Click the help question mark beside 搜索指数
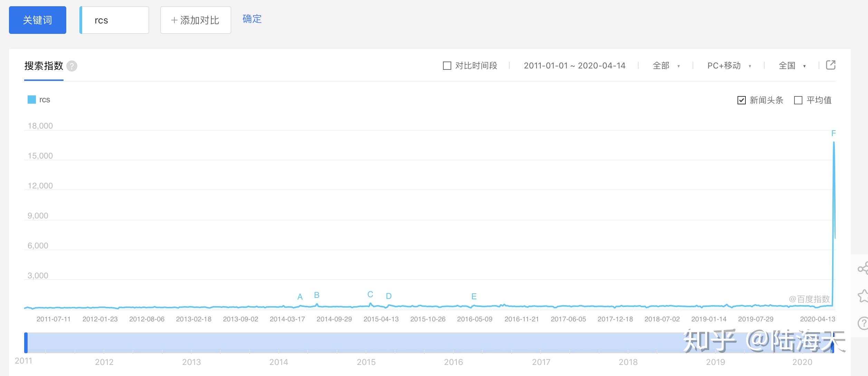868x376 pixels. (71, 66)
